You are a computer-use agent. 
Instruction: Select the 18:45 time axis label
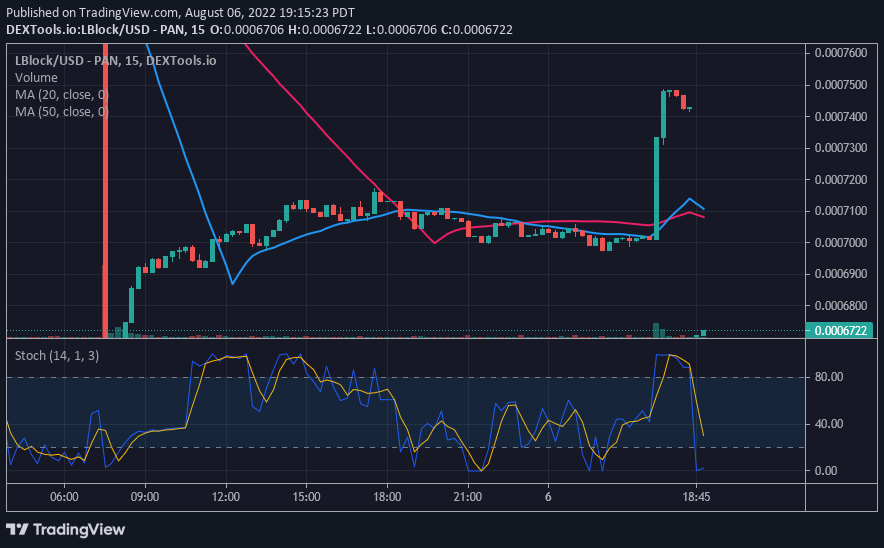696,496
